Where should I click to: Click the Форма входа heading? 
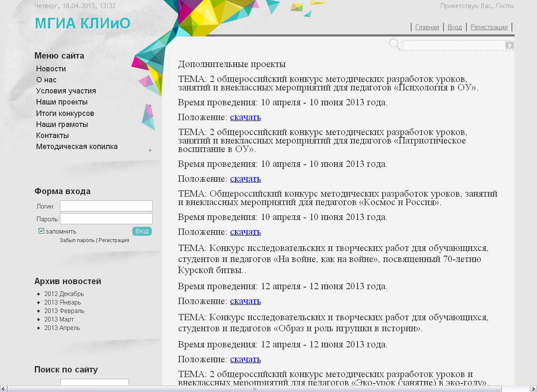[x=63, y=191]
